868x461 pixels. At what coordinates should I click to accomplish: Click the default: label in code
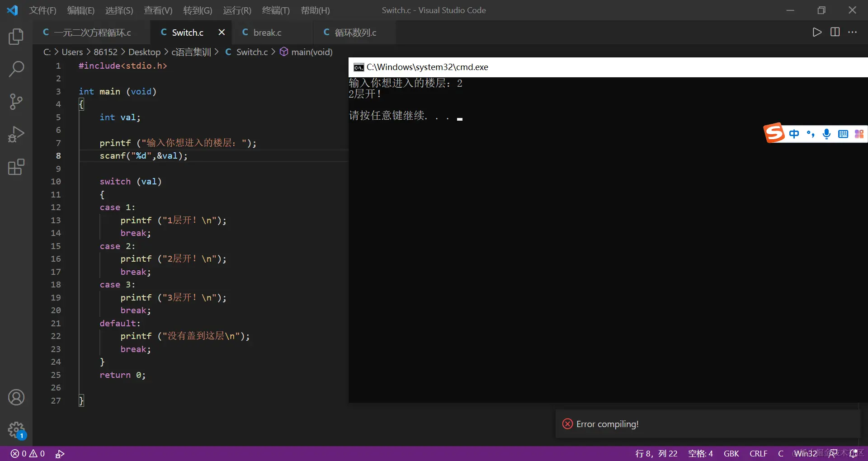pos(120,324)
